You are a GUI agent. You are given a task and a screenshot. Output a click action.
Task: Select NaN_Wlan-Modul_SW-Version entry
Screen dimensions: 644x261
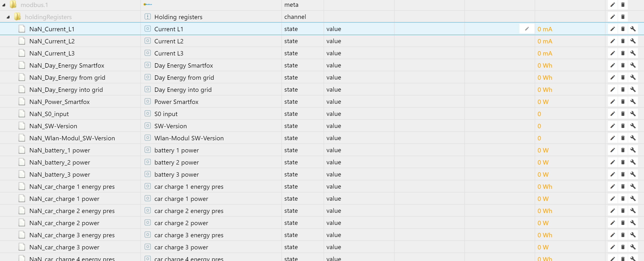72,138
